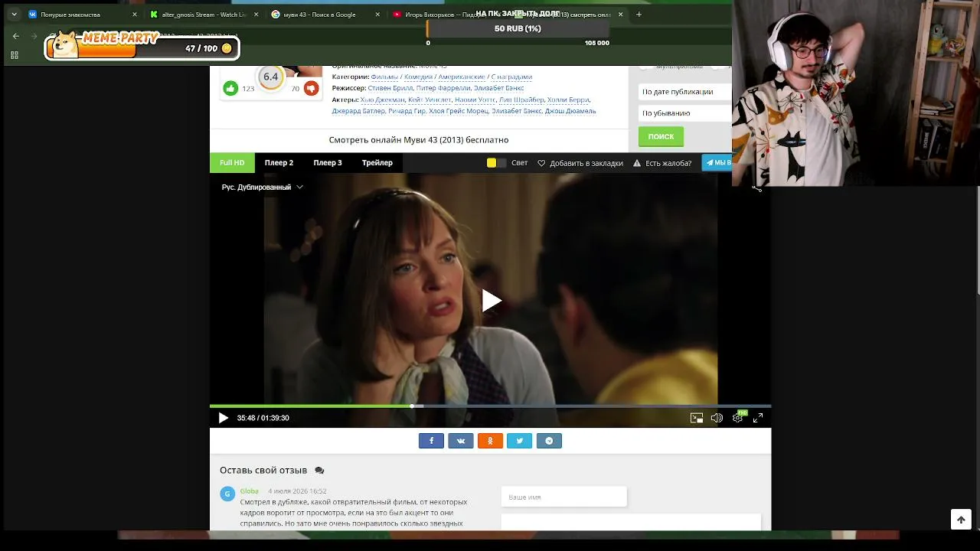Switch to 'муви 43 - Поиск в Google' tab
This screenshot has height=551, width=980.
pyautogui.click(x=325, y=15)
